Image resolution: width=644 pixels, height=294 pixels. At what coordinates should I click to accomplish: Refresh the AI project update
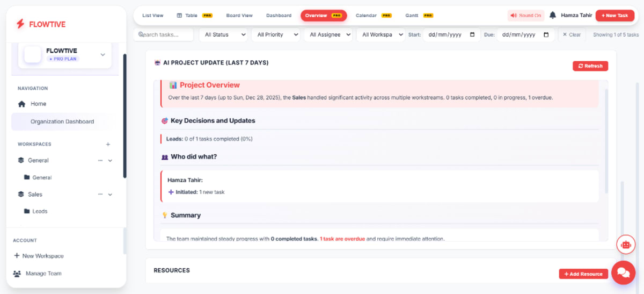(590, 66)
